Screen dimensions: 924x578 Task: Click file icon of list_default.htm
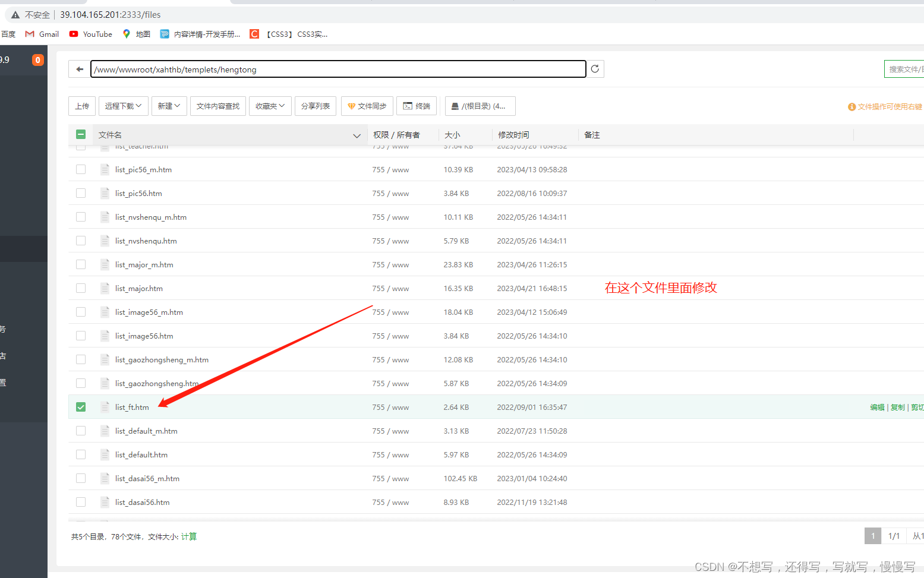tap(105, 454)
